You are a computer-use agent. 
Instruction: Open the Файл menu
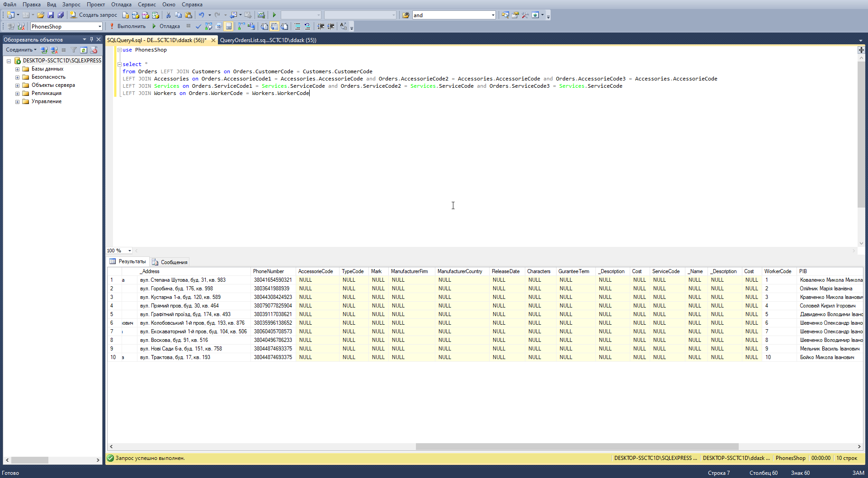coord(9,4)
